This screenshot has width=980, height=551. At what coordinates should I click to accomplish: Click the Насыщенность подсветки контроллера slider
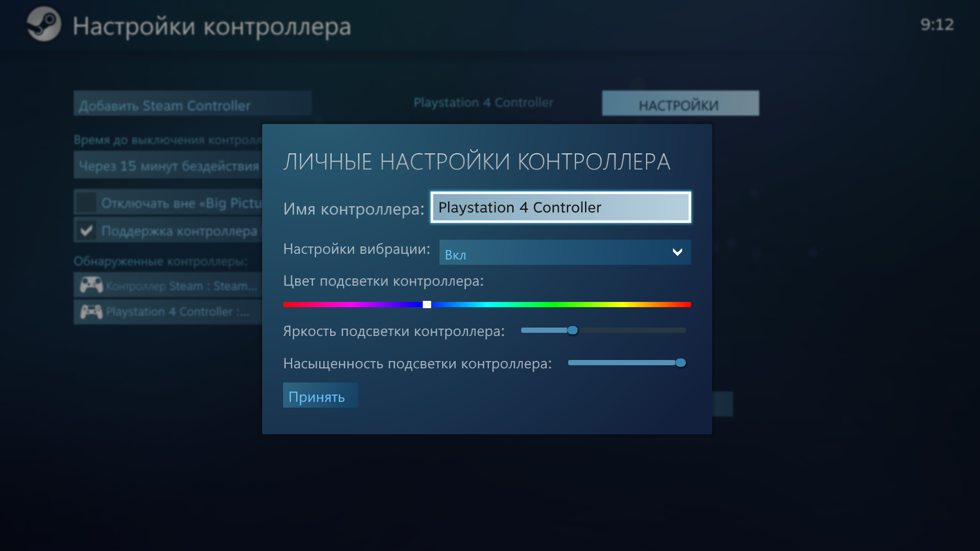coord(627,363)
